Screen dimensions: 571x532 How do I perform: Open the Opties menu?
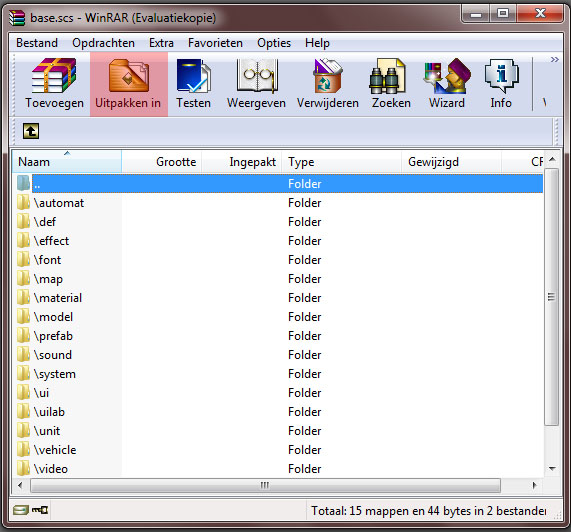[274, 43]
